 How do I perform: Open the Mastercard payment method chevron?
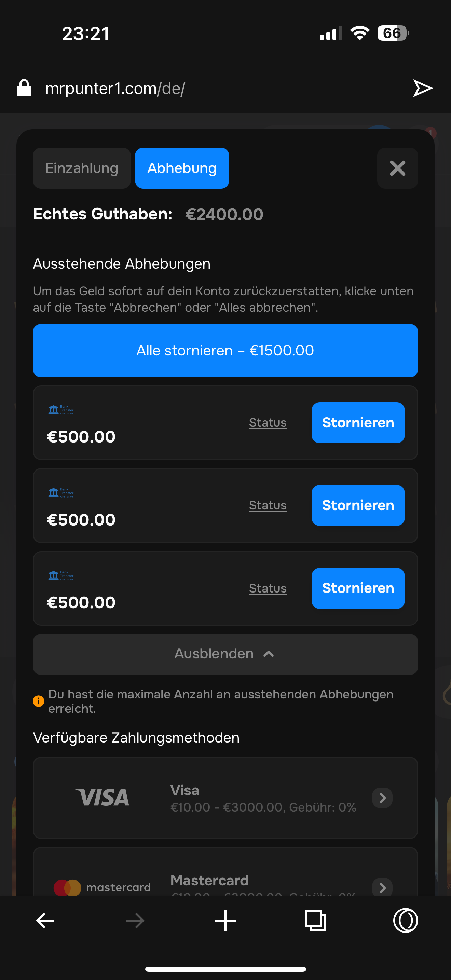(x=382, y=887)
